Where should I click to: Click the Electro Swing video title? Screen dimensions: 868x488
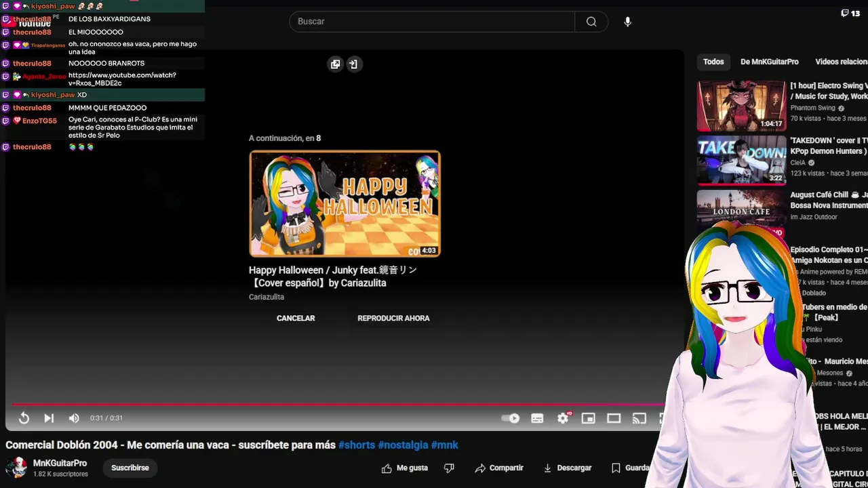829,91
